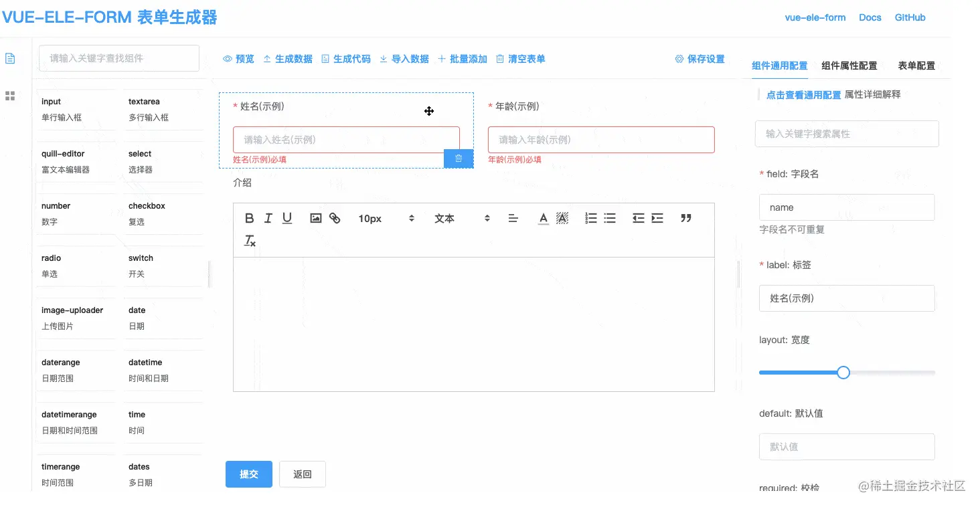Image resolution: width=980 pixels, height=507 pixels.
Task: Click the 提交 submit button
Action: 249,474
